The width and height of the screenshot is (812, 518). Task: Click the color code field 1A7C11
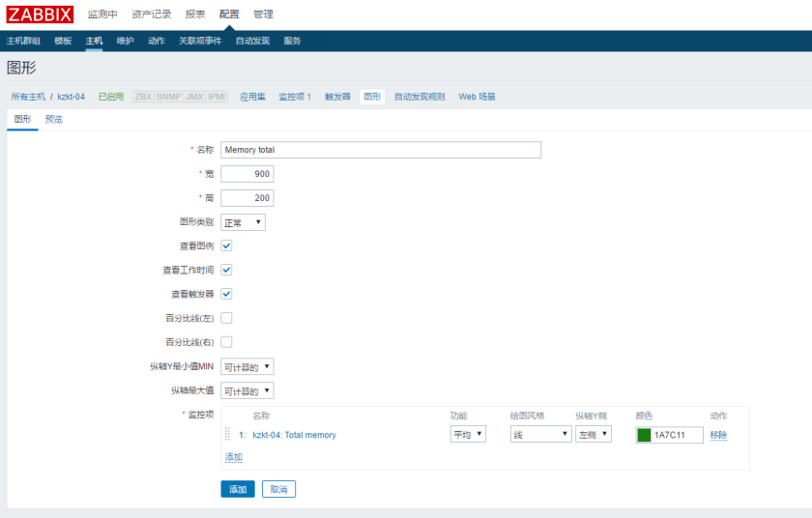tap(678, 435)
